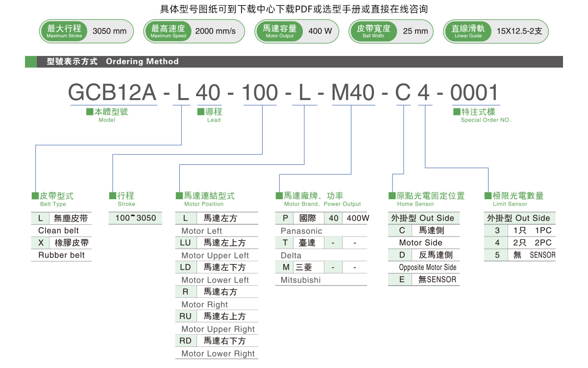Select the 無SENSOR home sensor cell
The image size is (588, 368).
click(436, 280)
